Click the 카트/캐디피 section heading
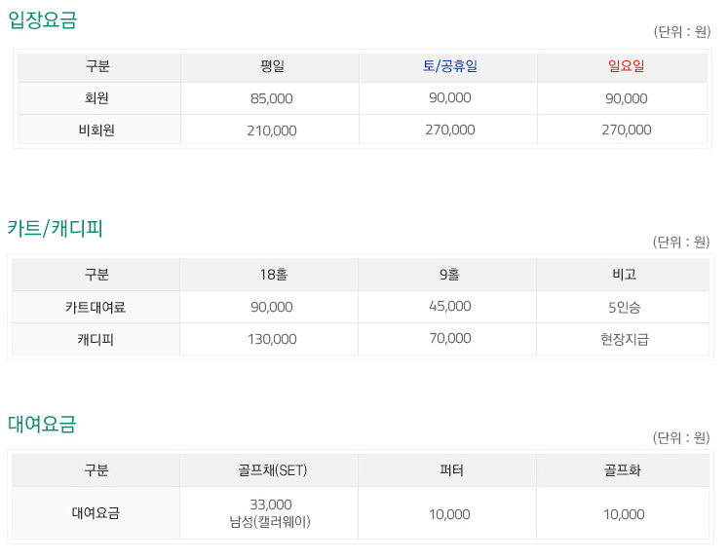 [55, 228]
